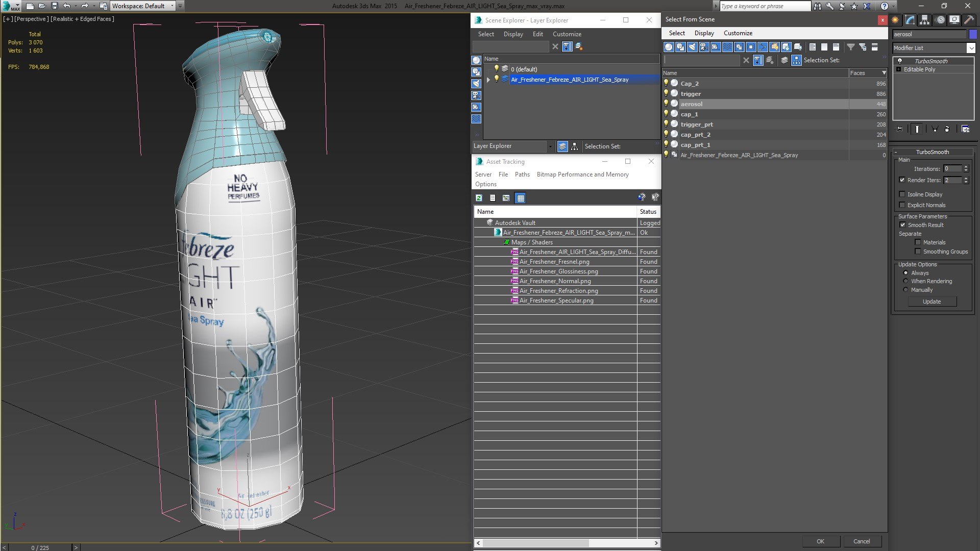Click Pin Stack icon under modifier stack
This screenshot has width=980, height=551.
tap(899, 129)
